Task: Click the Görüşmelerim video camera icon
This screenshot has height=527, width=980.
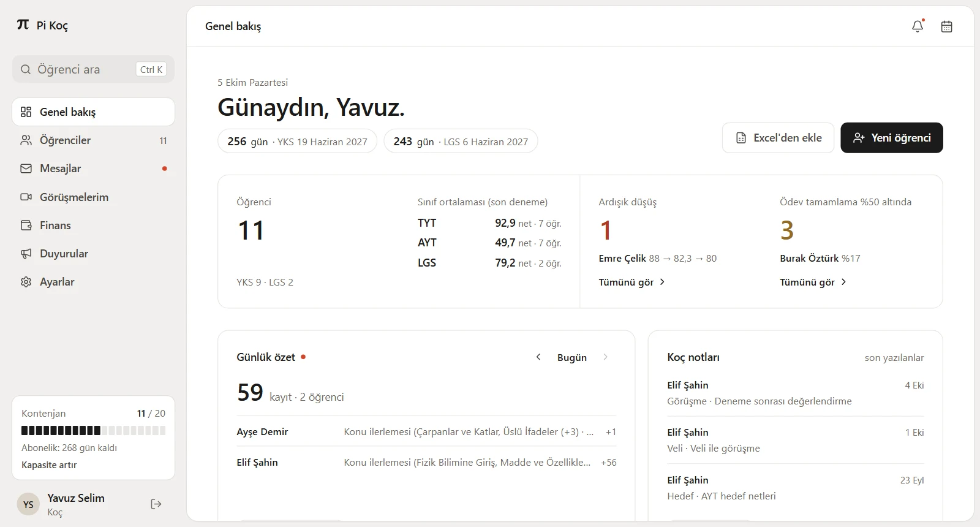Action: tap(26, 197)
